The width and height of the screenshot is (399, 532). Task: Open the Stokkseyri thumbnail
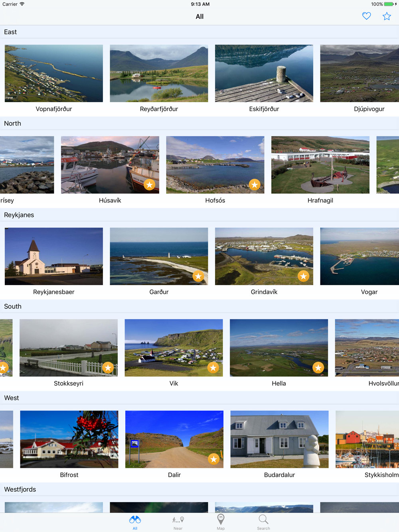pyautogui.click(x=69, y=348)
